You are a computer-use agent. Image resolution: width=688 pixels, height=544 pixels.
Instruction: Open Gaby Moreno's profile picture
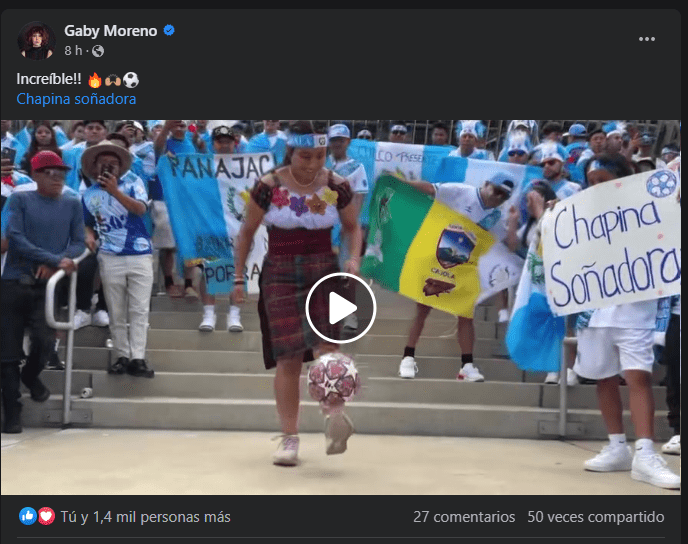coord(36,40)
